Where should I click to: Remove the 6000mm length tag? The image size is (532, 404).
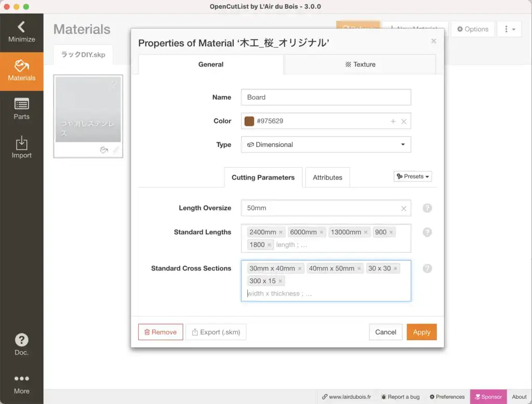321,232
